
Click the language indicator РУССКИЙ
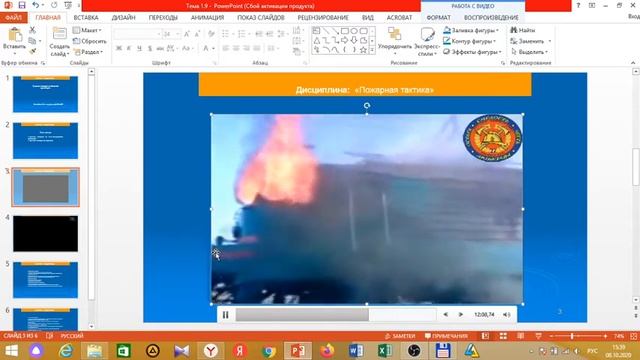click(72, 336)
